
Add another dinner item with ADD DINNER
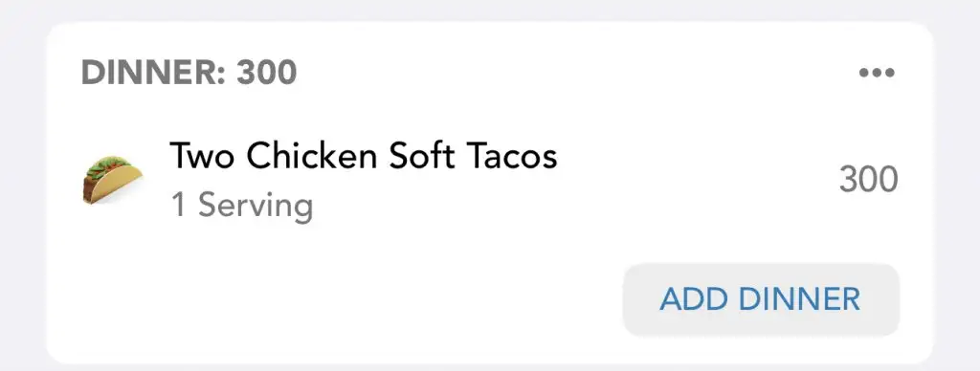tap(761, 300)
